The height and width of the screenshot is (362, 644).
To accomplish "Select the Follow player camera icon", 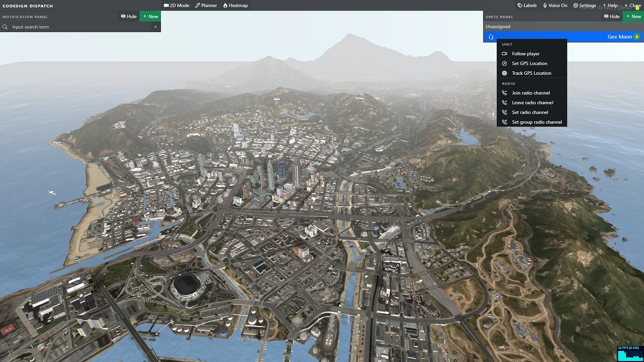I will [504, 54].
